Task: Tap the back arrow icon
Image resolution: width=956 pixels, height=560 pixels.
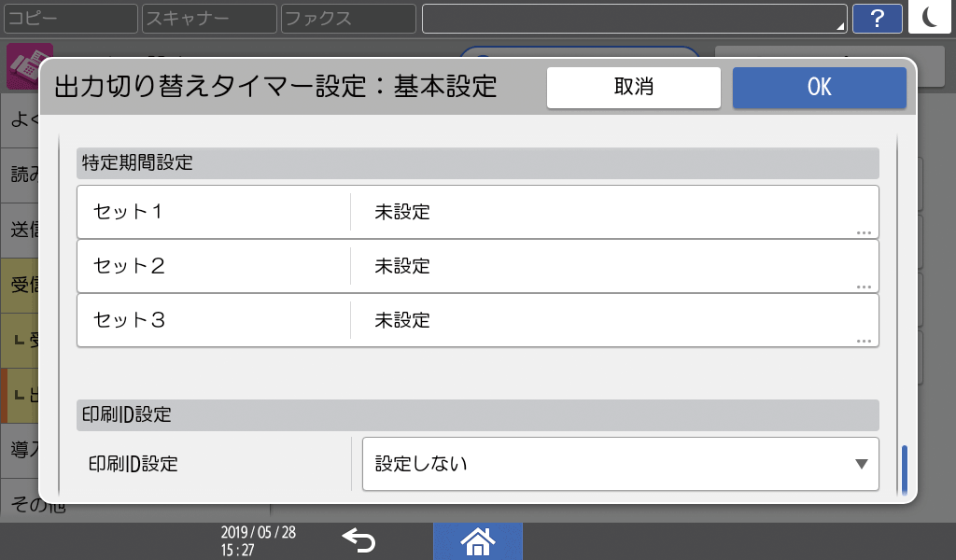Action: [358, 540]
